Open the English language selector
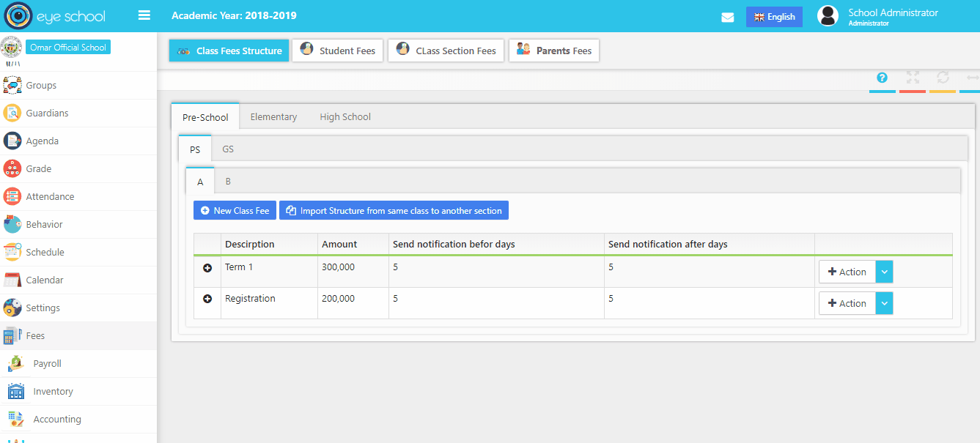Screen dimensions: 980x443 pos(774,17)
